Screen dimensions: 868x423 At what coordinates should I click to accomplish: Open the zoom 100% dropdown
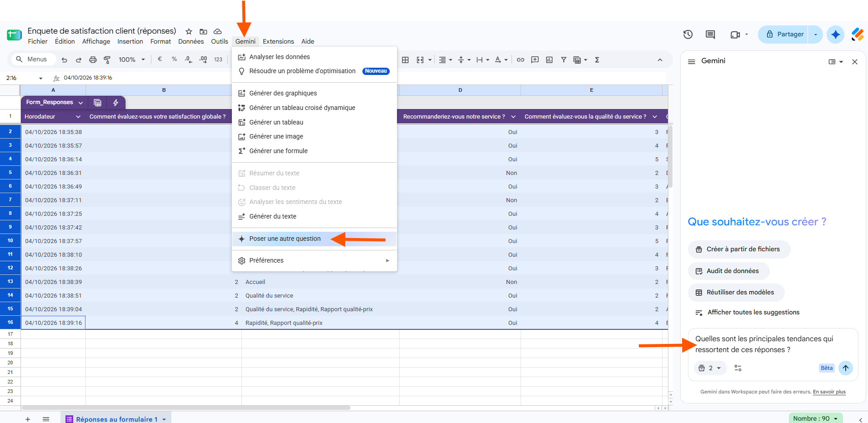(132, 60)
